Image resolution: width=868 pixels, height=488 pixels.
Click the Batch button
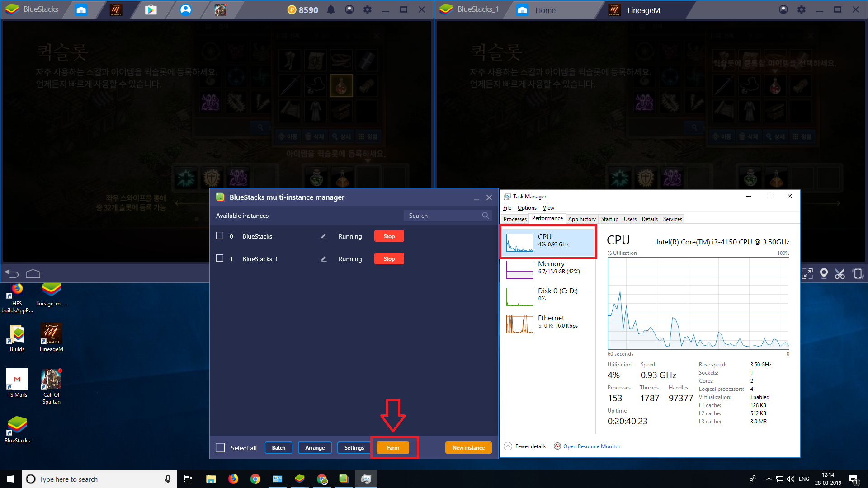pos(278,448)
